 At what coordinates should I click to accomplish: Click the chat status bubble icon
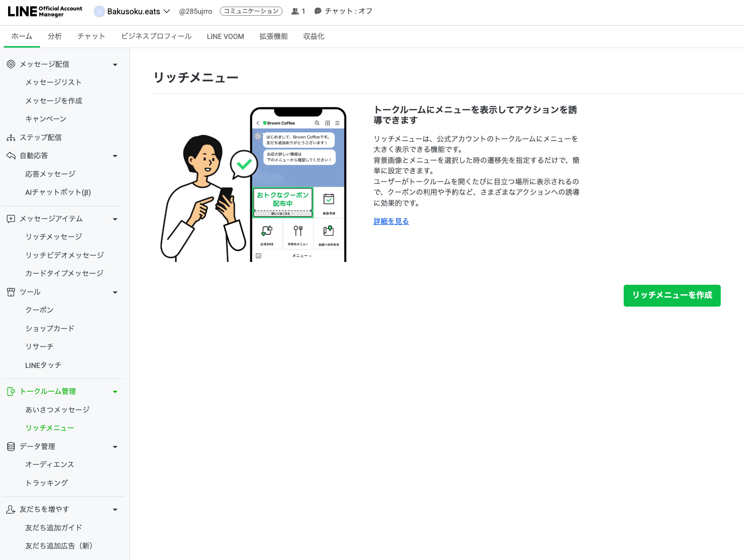click(x=318, y=11)
